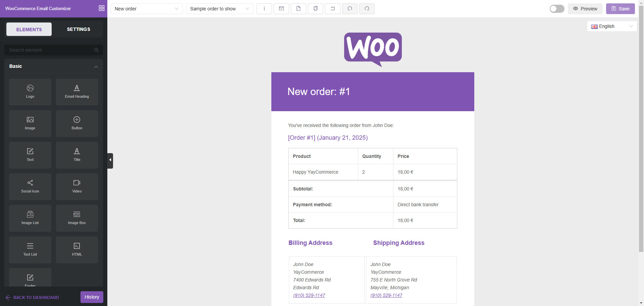Collapse the left sidebar with arrow handle

coord(110,161)
